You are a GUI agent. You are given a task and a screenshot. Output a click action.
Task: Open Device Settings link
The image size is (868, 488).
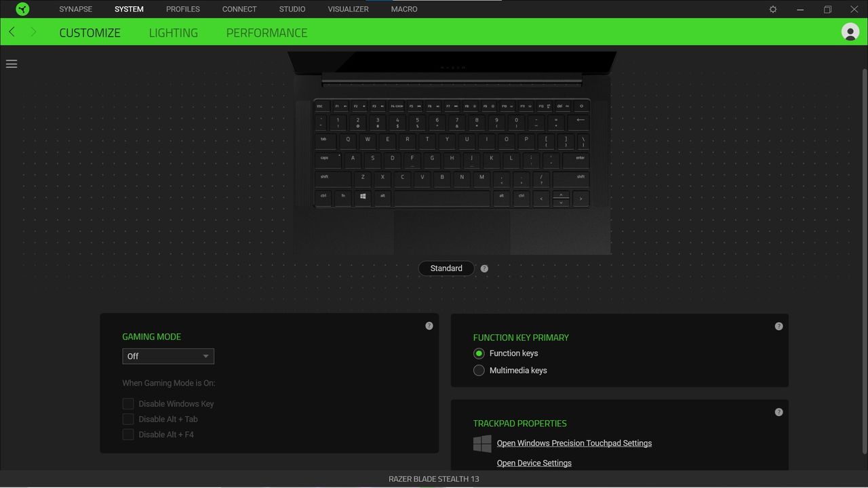pyautogui.click(x=534, y=463)
